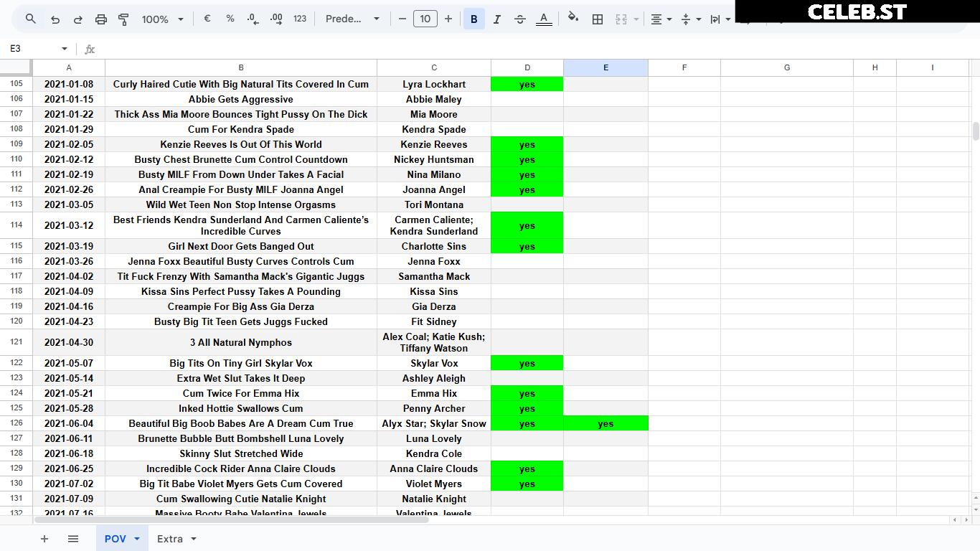Image resolution: width=980 pixels, height=551 pixels.
Task: Print the spreadsheet
Action: [101, 19]
